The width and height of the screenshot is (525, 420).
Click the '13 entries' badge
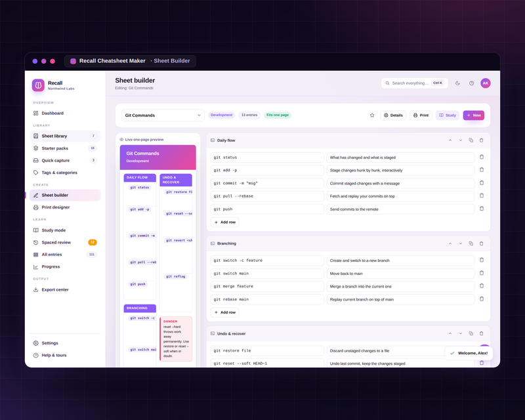click(x=249, y=115)
